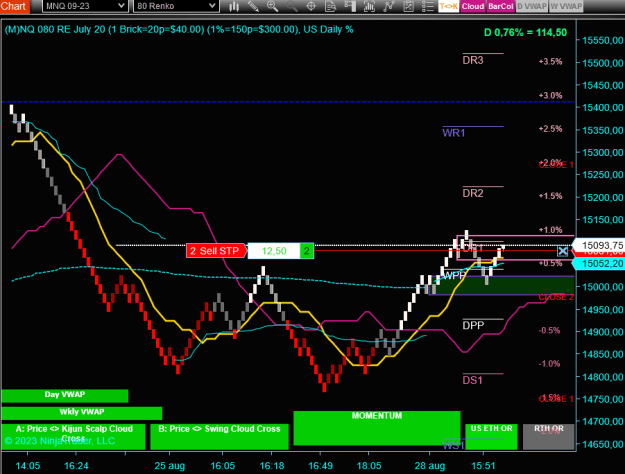Click the 28 aug time axis label
625x474 pixels.
tap(430, 466)
